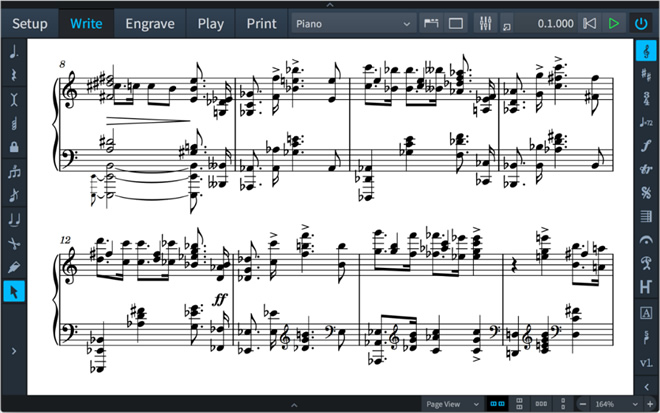Click the Tie notes tool
The image size is (660, 413).
tap(14, 219)
